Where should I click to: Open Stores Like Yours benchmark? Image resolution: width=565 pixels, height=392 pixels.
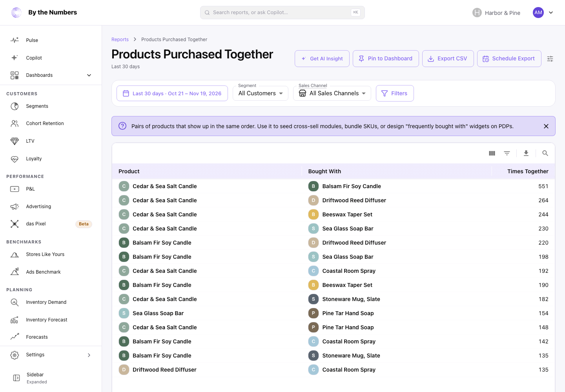coord(51,254)
